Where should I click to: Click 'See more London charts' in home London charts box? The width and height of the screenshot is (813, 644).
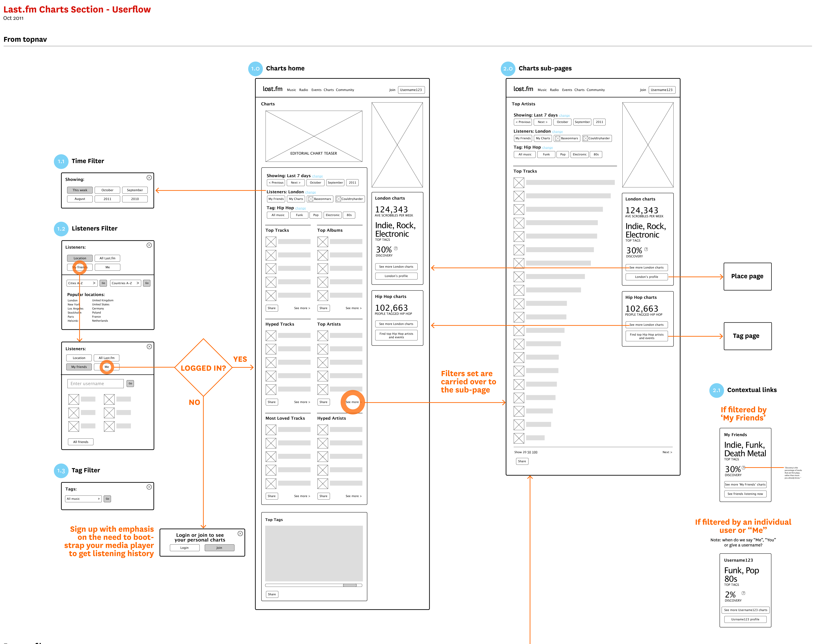(x=396, y=267)
